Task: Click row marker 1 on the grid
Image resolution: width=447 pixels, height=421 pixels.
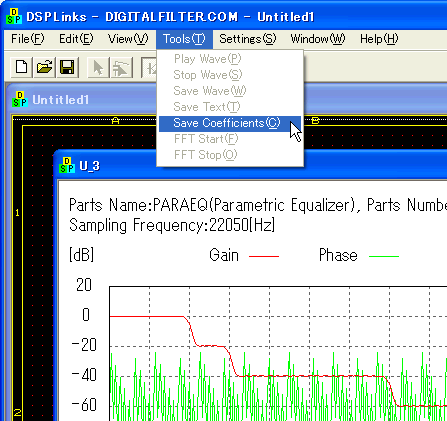Action: tap(17, 213)
